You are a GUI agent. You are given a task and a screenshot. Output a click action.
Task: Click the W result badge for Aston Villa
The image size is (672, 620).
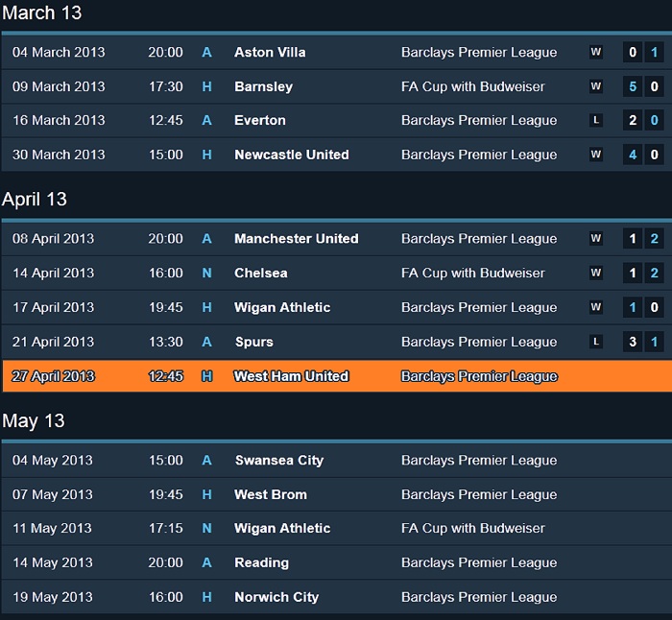(x=596, y=53)
